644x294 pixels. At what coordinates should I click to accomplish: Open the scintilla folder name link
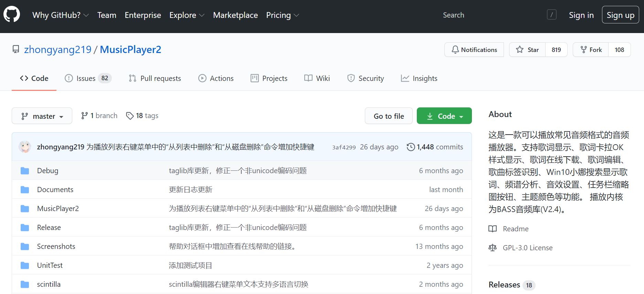coord(49,284)
